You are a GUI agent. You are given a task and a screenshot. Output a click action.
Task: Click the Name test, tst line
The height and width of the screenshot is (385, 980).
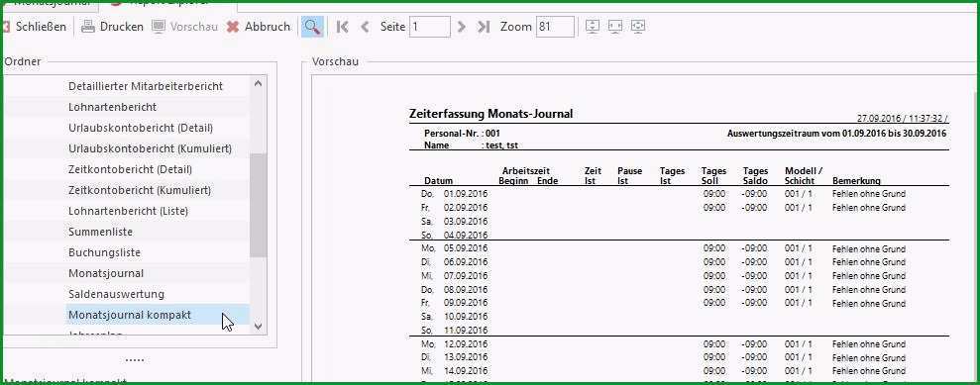click(471, 145)
